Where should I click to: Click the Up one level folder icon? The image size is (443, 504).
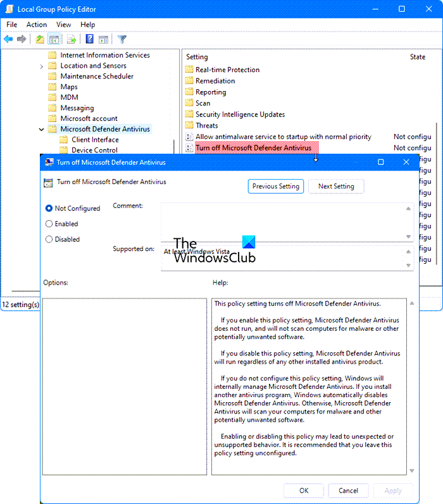(x=40, y=39)
